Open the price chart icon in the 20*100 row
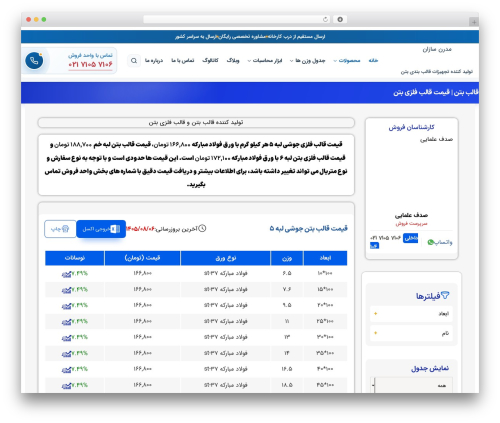 pos(66,306)
